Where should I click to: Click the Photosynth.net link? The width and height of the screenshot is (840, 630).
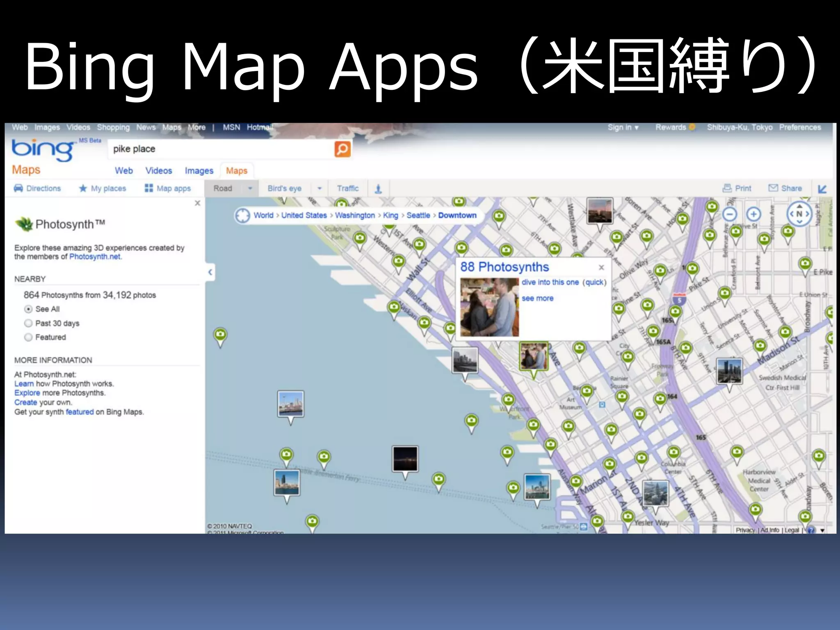[x=95, y=257]
